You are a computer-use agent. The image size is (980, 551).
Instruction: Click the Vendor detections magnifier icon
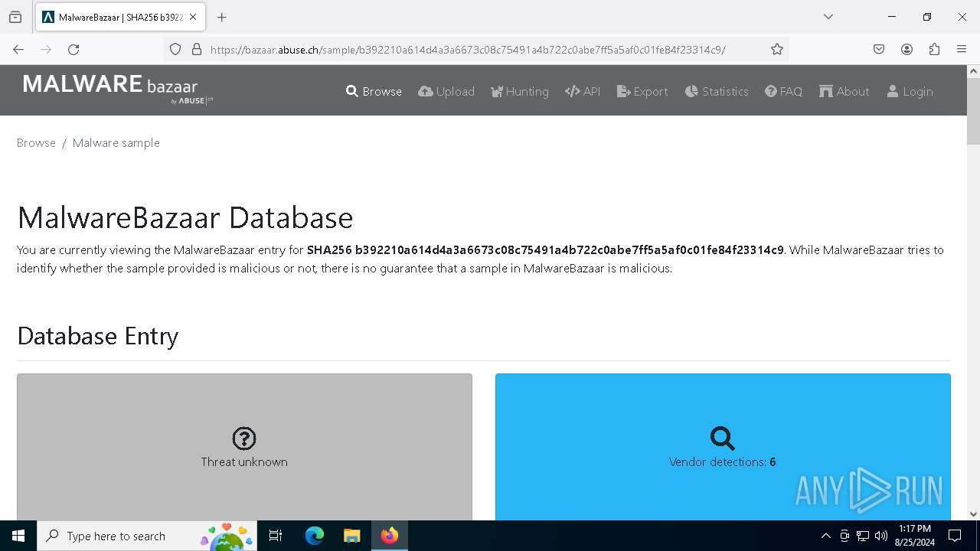click(x=722, y=439)
